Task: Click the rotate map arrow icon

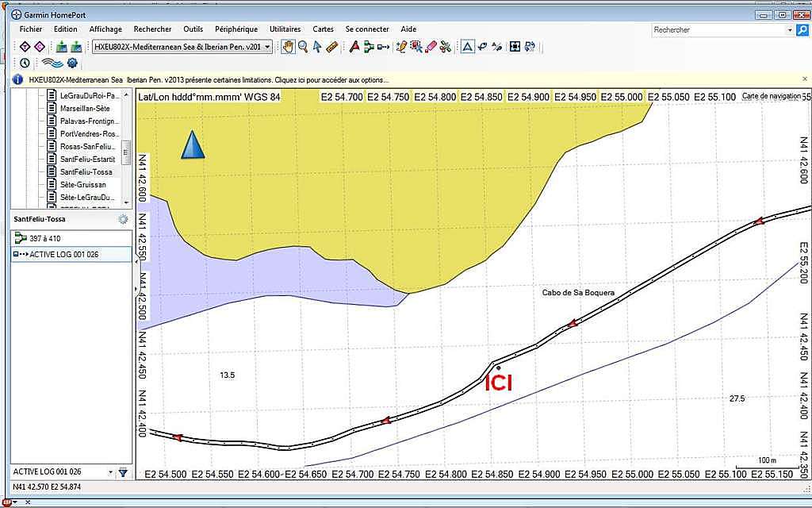Action: coord(483,47)
